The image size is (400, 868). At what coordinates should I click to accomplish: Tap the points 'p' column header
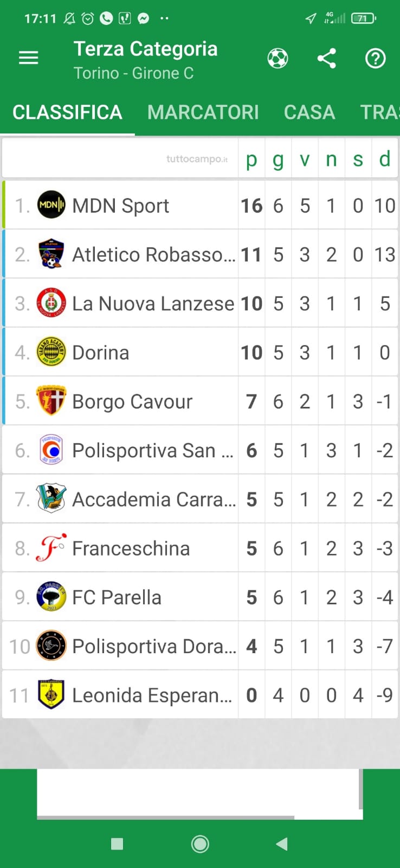pyautogui.click(x=251, y=159)
